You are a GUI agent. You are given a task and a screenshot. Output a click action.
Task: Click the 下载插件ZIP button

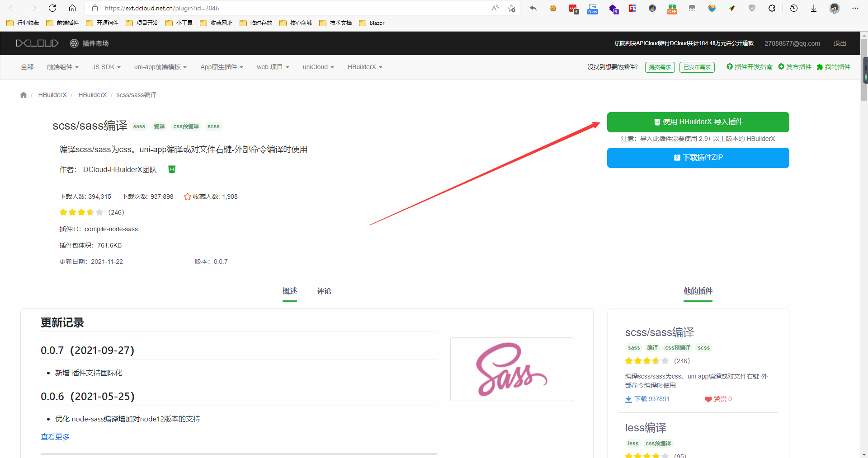tap(698, 158)
